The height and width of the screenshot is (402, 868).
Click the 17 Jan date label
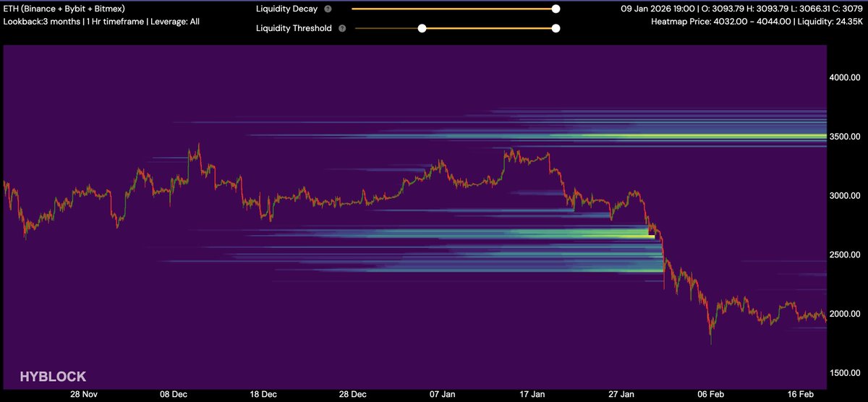pyautogui.click(x=532, y=395)
